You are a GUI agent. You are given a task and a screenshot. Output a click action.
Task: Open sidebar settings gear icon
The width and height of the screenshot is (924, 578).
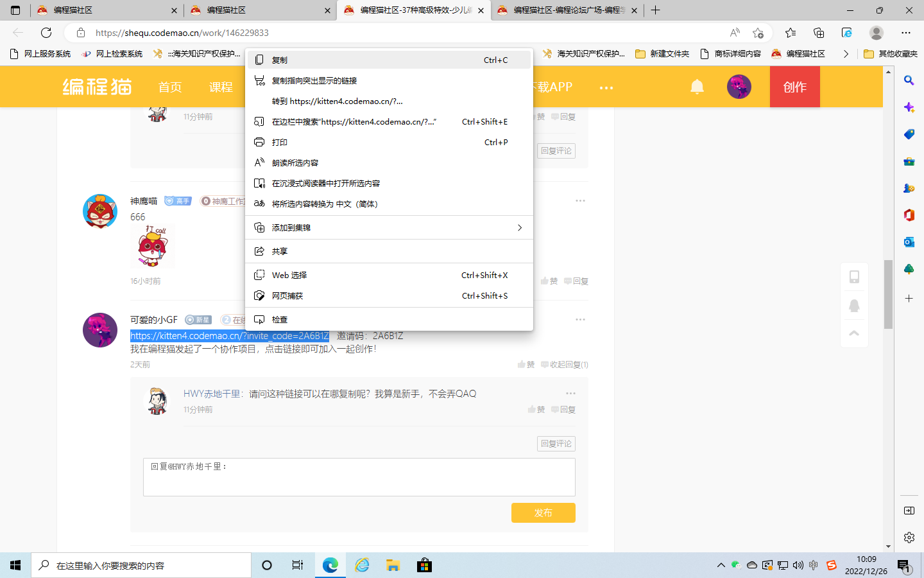click(909, 538)
